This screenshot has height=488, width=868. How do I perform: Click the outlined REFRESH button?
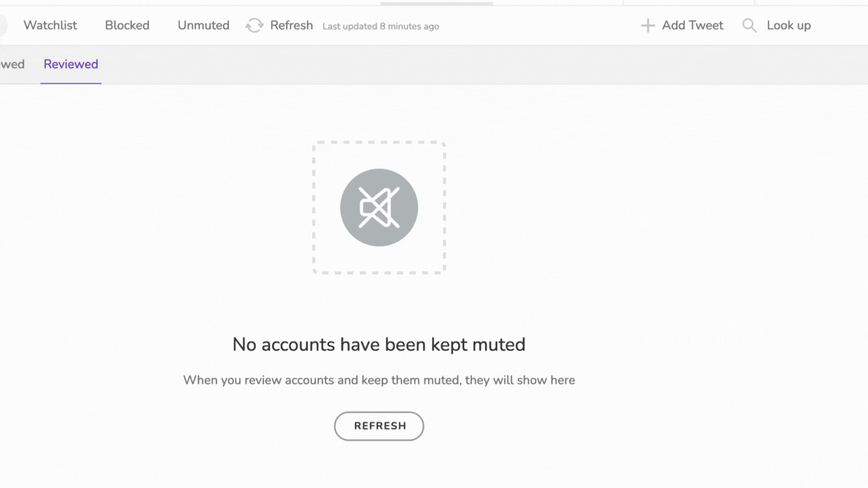click(379, 426)
